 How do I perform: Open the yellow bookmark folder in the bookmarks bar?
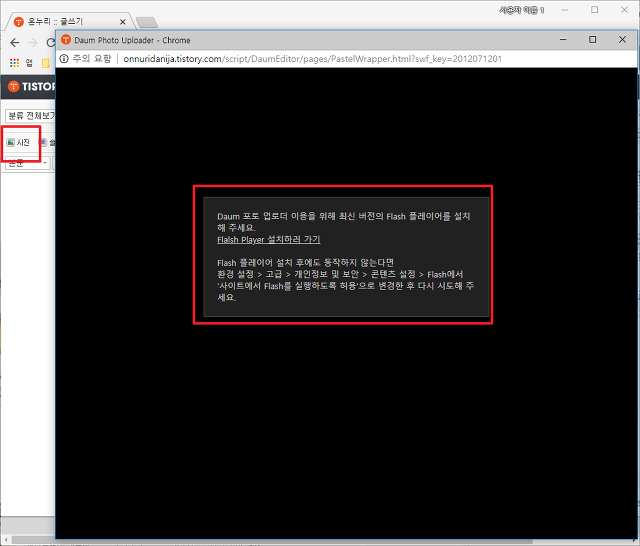click(46, 63)
